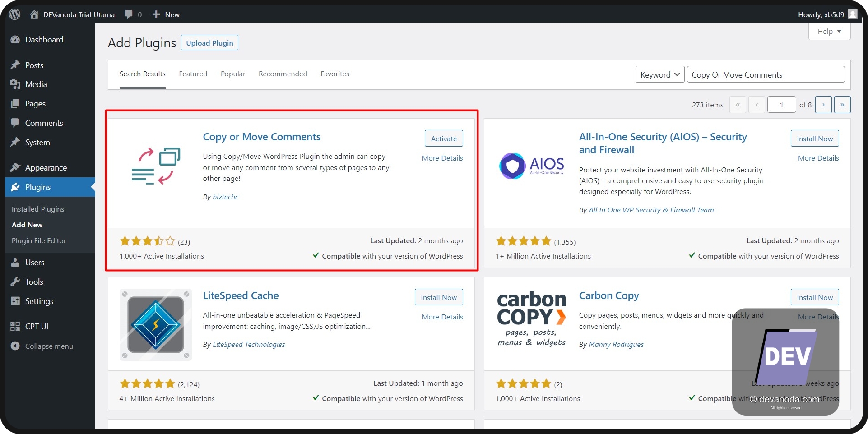Image resolution: width=868 pixels, height=434 pixels.
Task: Expand the Help dropdown
Action: 829,31
